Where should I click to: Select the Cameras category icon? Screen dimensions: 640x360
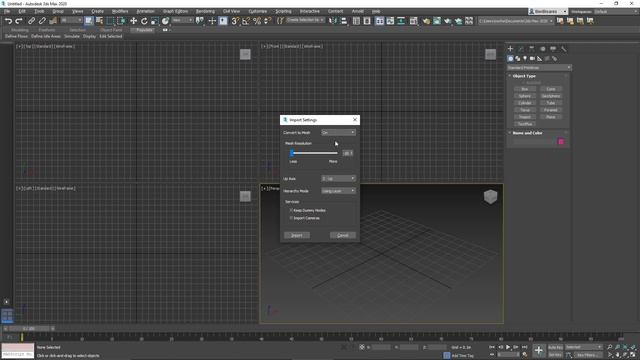[x=532, y=59]
